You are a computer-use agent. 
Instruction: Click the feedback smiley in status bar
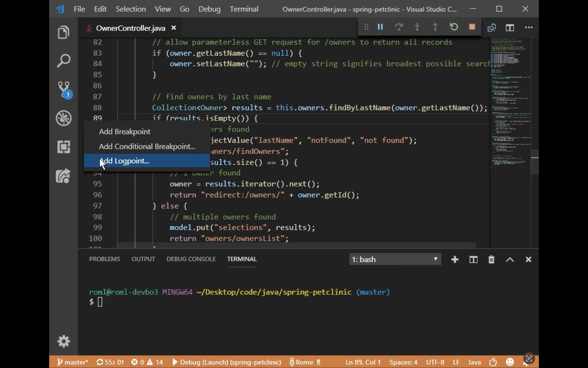pos(510,362)
